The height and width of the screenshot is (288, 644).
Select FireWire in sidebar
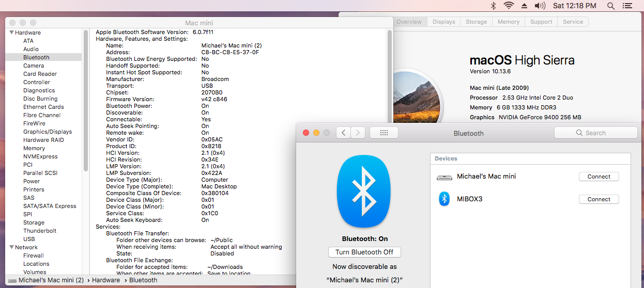pos(34,123)
